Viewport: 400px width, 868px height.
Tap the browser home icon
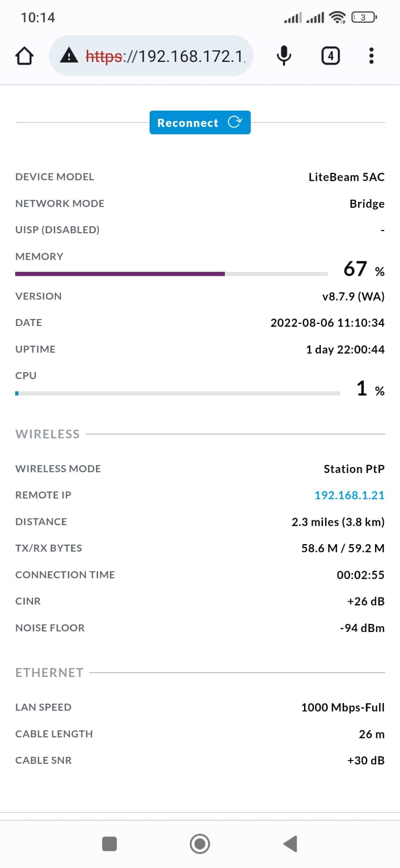point(24,56)
